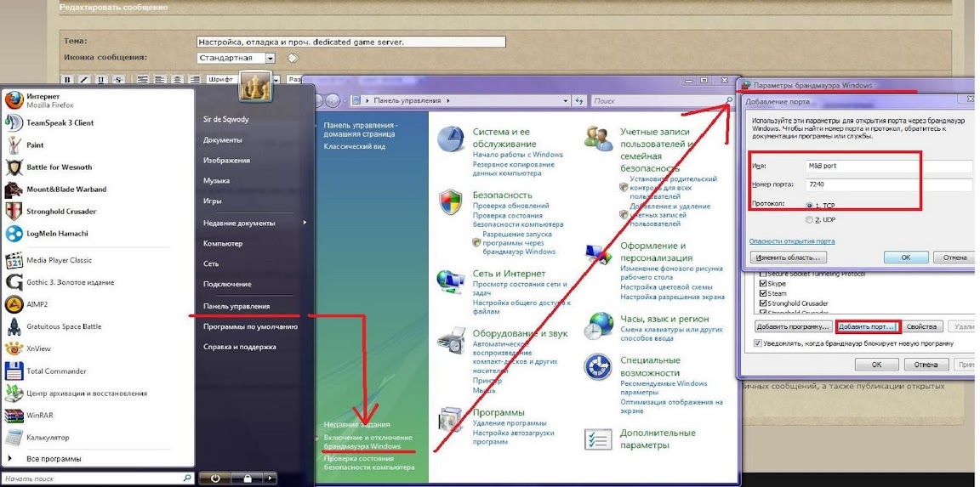Screen dimensions: 980x487
Task: Click Control Panel back navigation button
Action: coord(317,100)
